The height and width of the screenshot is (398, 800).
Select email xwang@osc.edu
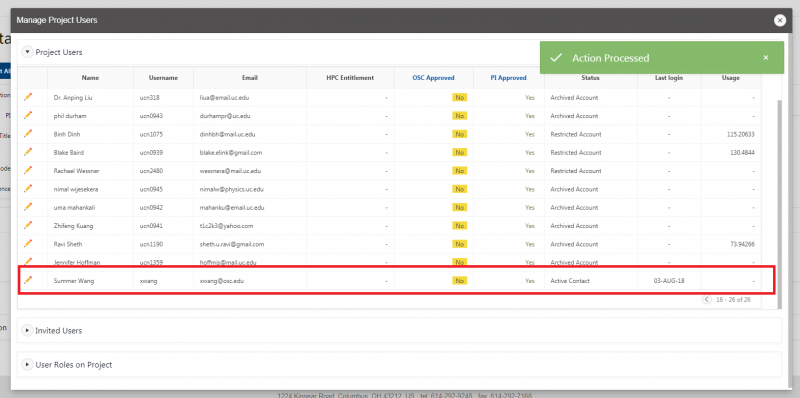221,281
